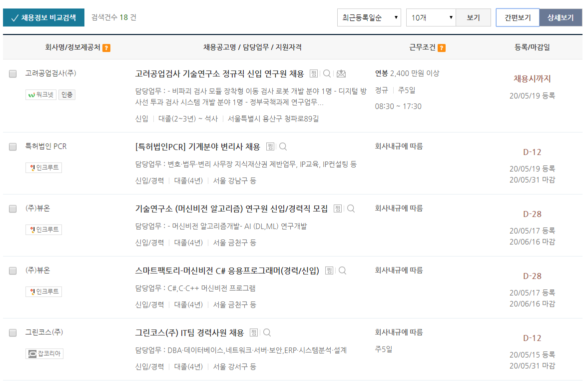Switch to 간편보기 view tab
Image resolution: width=588 pixels, height=384 pixels.
518,17
